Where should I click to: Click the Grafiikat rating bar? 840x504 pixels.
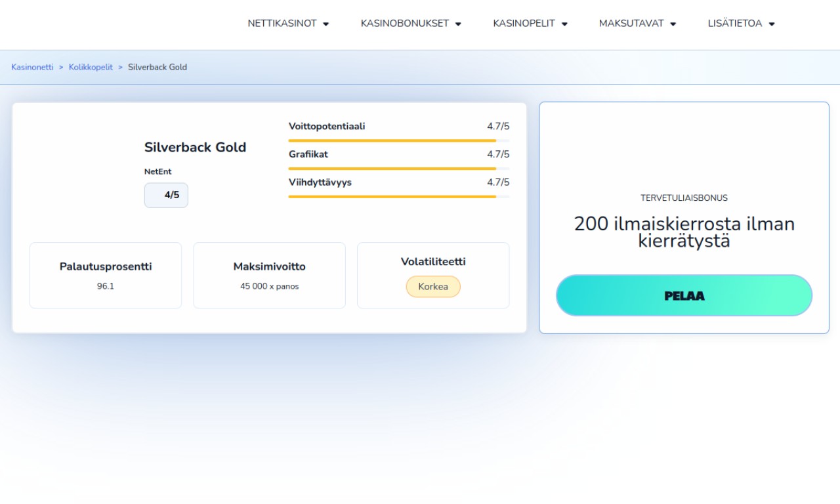point(399,169)
